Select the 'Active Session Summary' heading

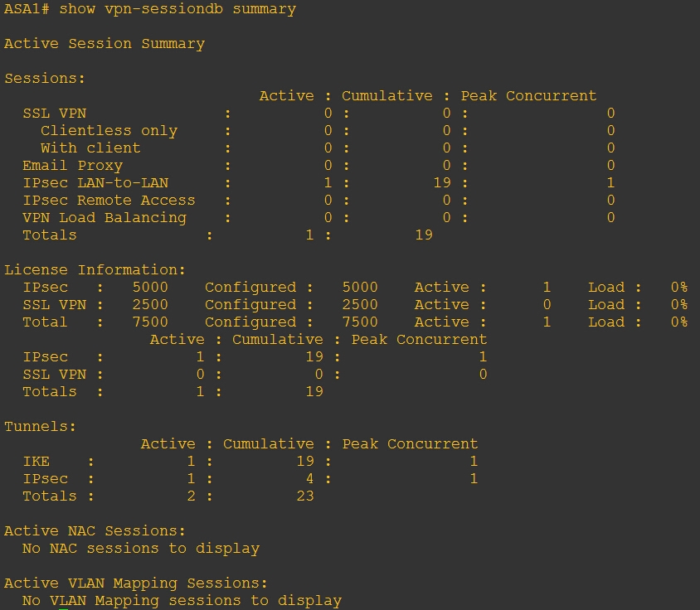coord(105,44)
